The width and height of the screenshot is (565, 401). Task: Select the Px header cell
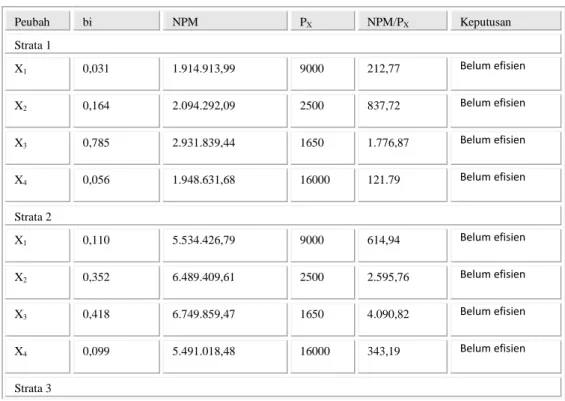click(x=323, y=21)
